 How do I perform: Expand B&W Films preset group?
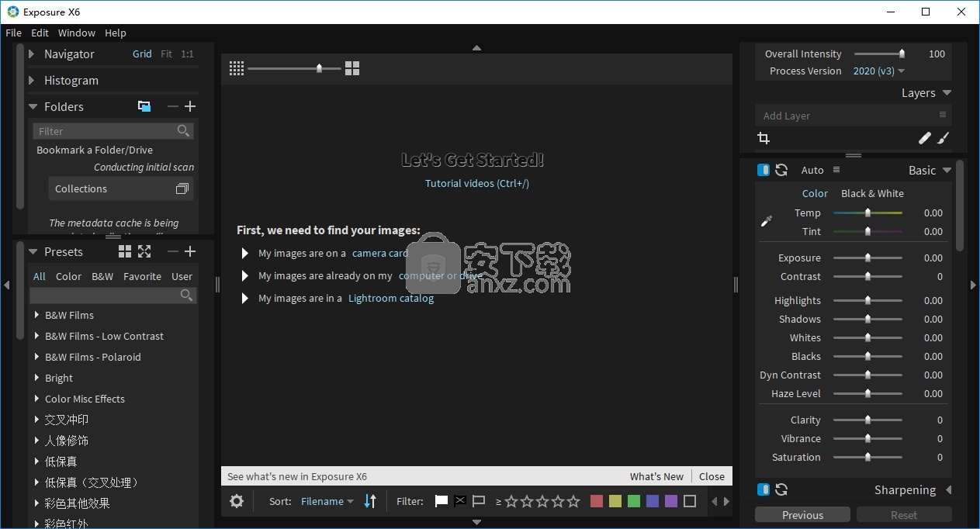37,315
